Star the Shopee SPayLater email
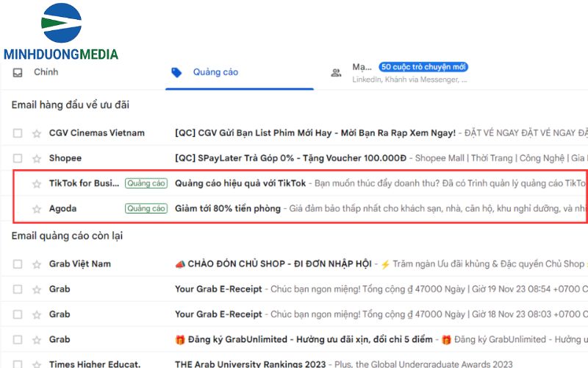The height and width of the screenshot is (368, 588). [x=36, y=158]
